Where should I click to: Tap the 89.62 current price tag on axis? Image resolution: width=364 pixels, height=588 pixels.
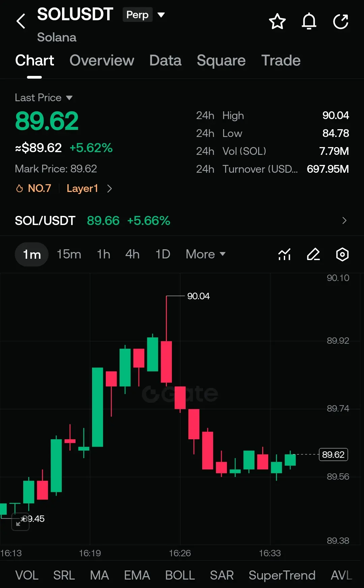click(333, 455)
